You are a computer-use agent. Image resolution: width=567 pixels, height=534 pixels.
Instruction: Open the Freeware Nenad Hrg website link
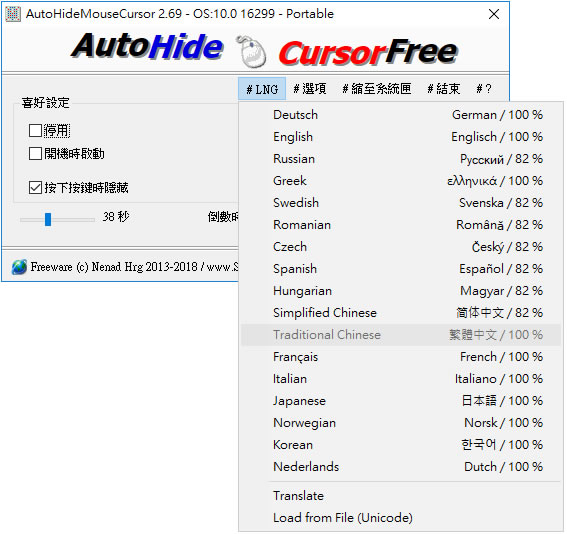[x=135, y=267]
